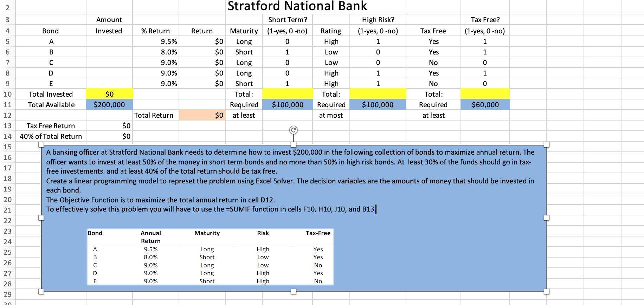This screenshot has width=644, height=305.
Task: Select the orange Total Return $0 cell
Action: click(202, 115)
